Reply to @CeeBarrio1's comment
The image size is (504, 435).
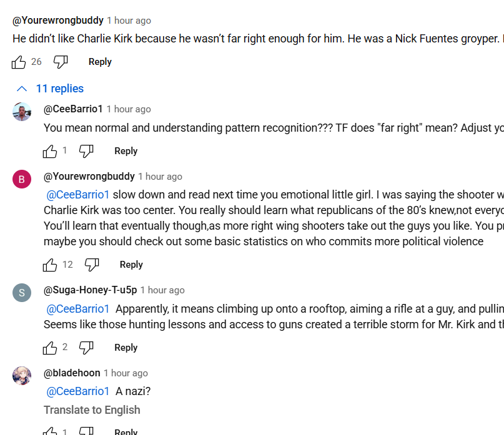[x=126, y=151]
